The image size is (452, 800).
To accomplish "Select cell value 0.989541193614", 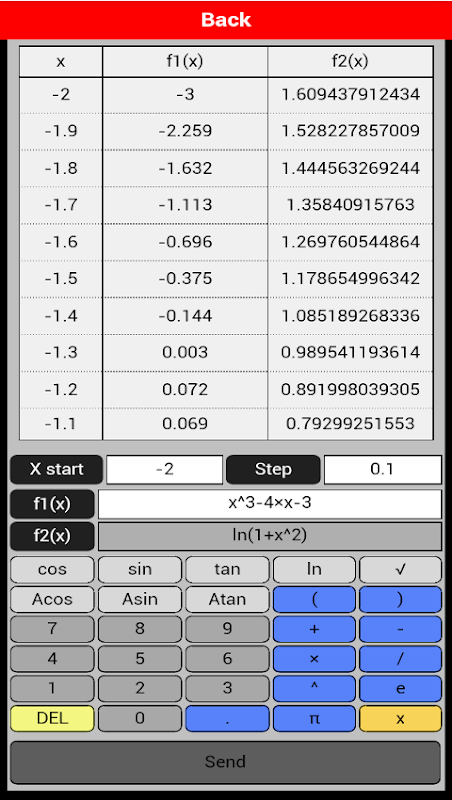I will click(x=350, y=353).
